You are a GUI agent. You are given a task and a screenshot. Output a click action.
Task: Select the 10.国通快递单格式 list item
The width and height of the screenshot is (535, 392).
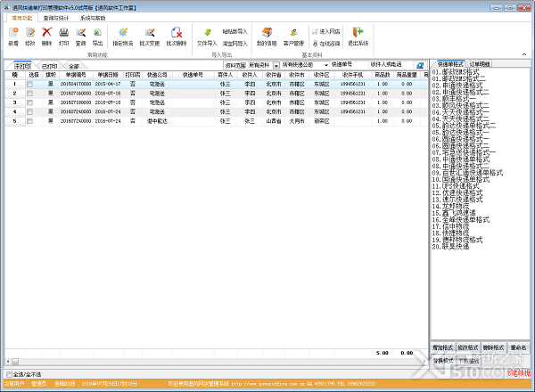pyautogui.click(x=461, y=180)
